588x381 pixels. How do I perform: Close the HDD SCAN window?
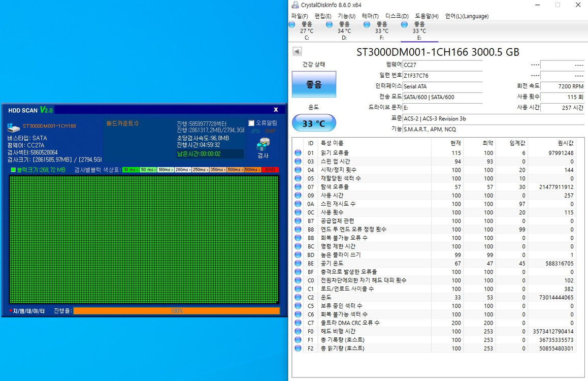tap(276, 109)
